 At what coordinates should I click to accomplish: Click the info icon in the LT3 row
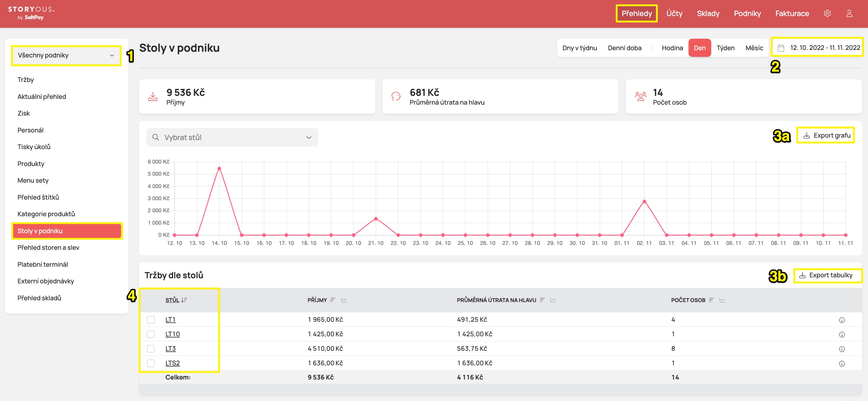pyautogui.click(x=842, y=349)
